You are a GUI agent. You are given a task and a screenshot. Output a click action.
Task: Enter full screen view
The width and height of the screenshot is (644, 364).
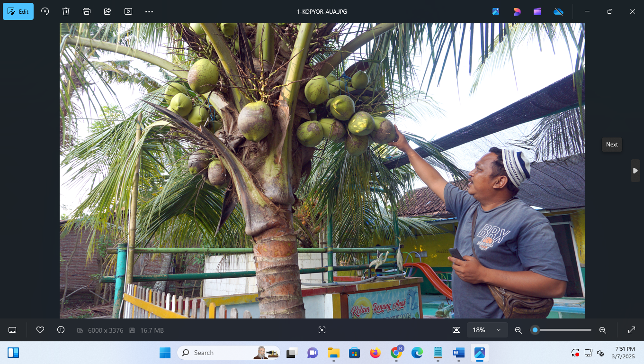632,330
